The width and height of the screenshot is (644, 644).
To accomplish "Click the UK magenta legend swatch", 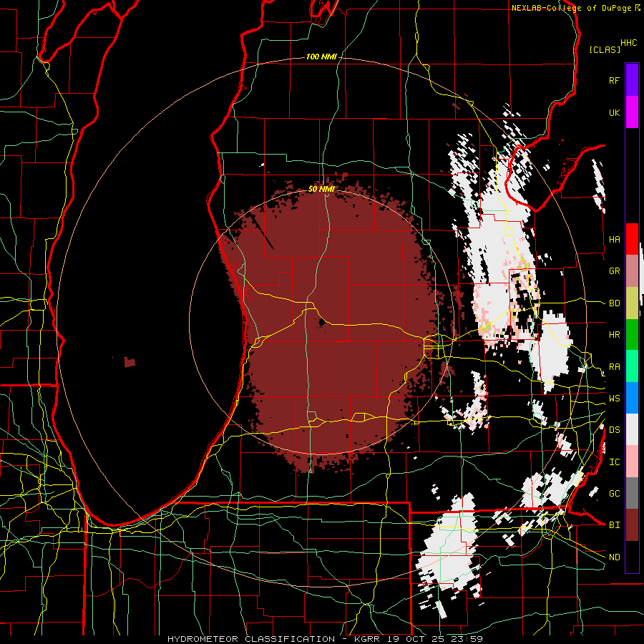I will pos(632,112).
